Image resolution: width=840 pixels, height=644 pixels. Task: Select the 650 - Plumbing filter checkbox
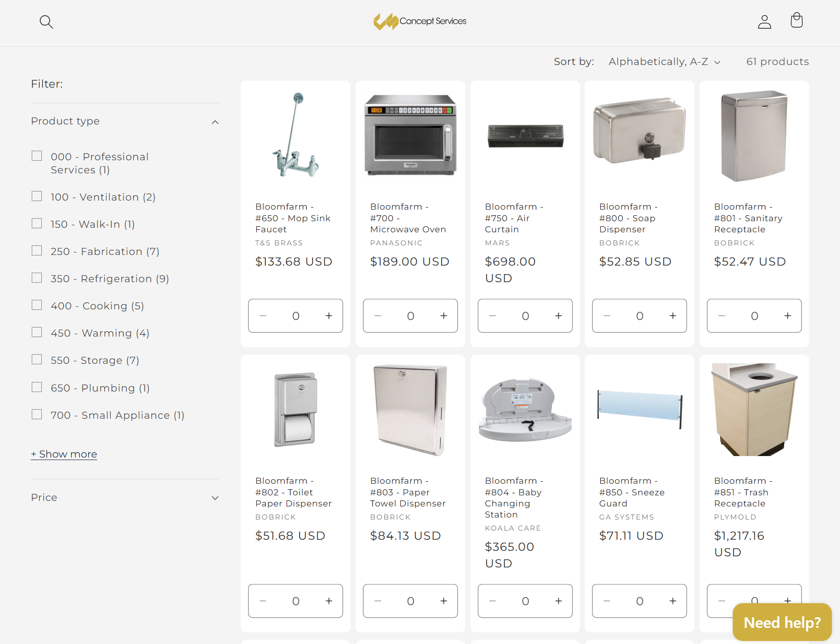[x=37, y=388]
